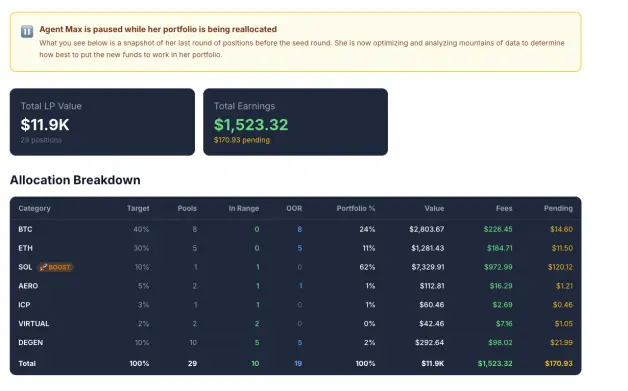
Task: Click the Total out-of-range count 19
Action: pyautogui.click(x=298, y=363)
